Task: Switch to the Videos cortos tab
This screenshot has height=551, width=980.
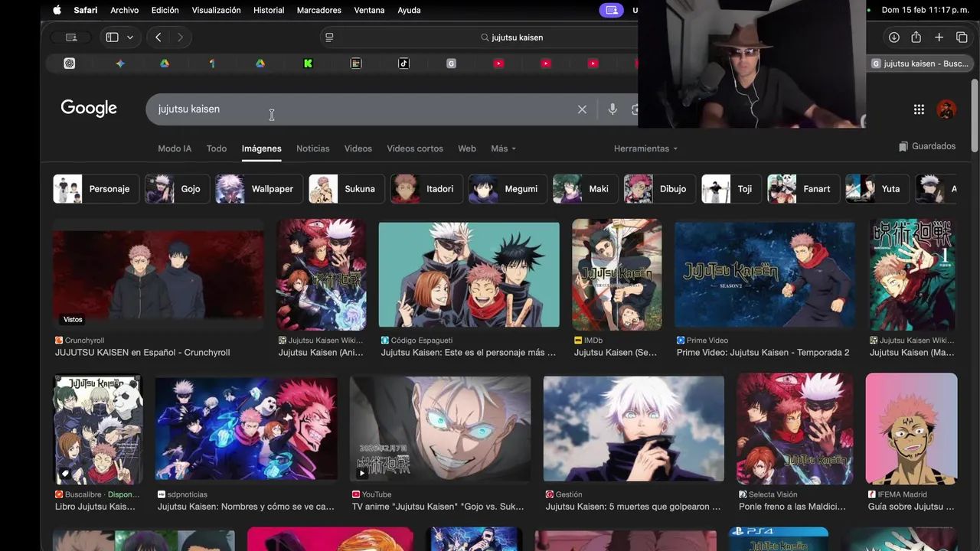Action: pos(415,148)
